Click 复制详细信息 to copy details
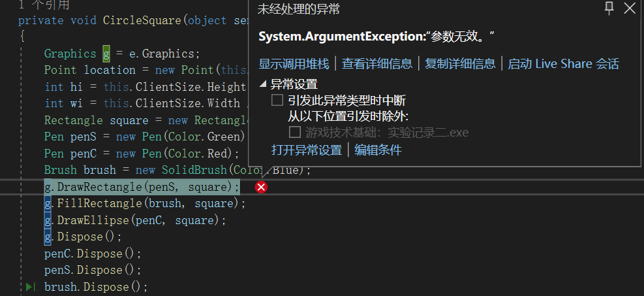Screen dimensions: 644x296 460,64
